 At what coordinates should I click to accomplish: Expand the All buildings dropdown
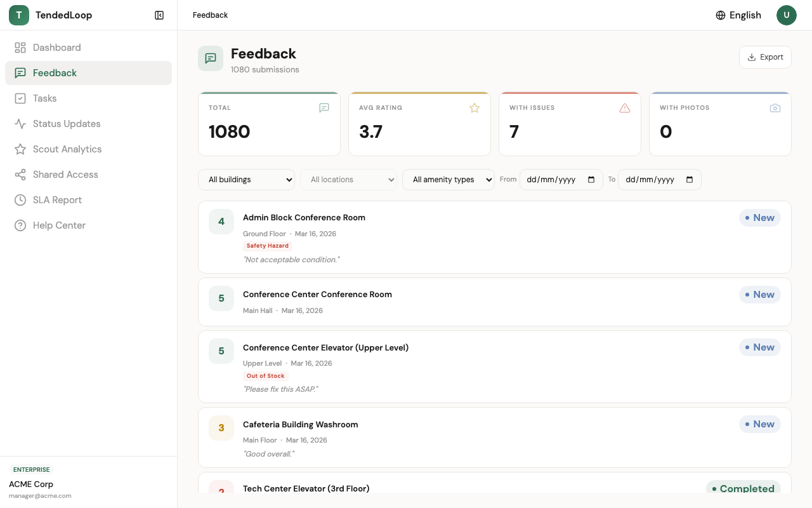[246, 180]
